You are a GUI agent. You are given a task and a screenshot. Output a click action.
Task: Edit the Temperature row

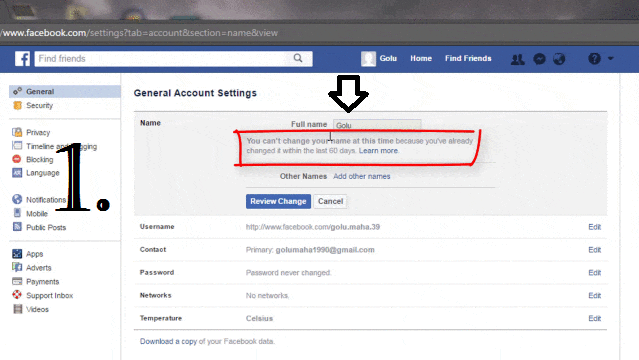[594, 318]
